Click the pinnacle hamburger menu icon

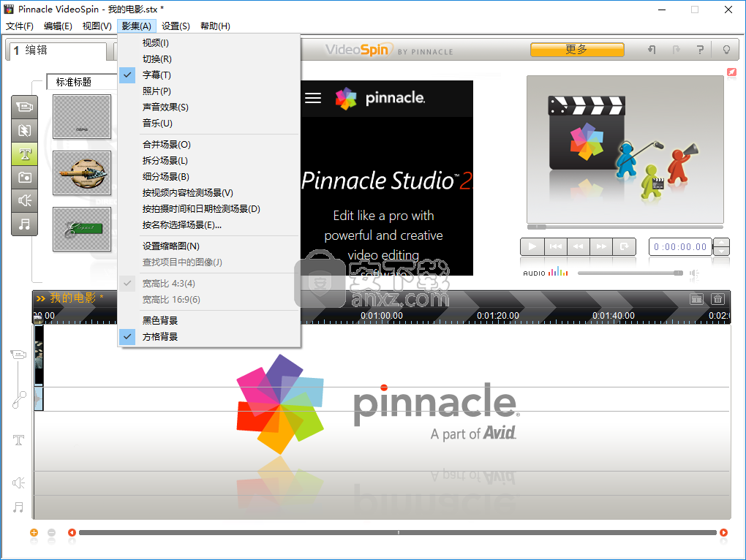tap(312, 98)
